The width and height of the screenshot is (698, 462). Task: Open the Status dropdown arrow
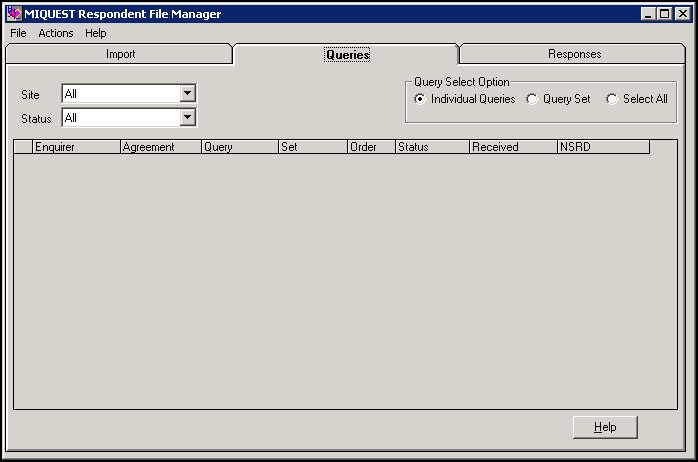click(187, 118)
